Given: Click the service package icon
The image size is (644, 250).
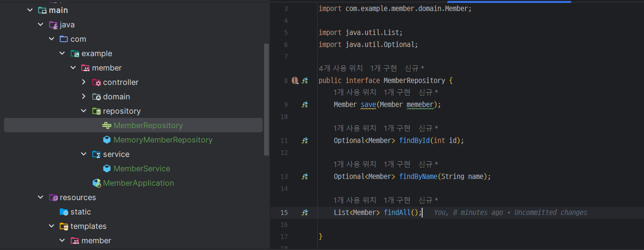Looking at the screenshot, I should pyautogui.click(x=96, y=154).
